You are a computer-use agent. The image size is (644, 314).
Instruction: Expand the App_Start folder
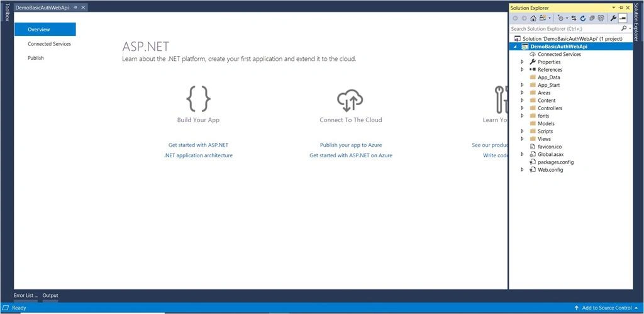523,85
